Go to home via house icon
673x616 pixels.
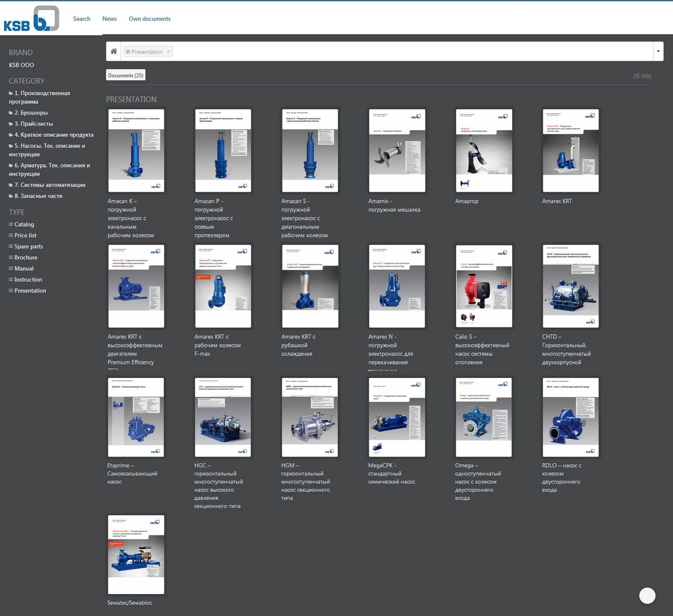tap(114, 51)
